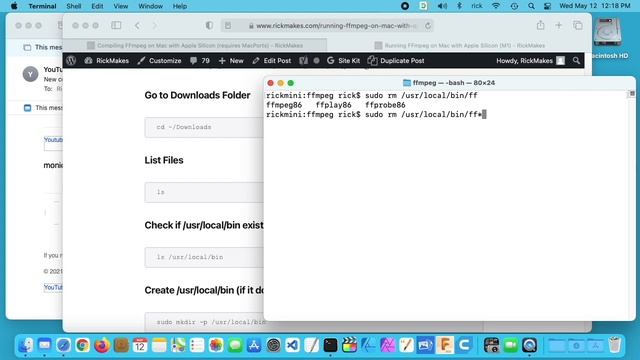Click New in the WordPress admin bar

point(231,60)
